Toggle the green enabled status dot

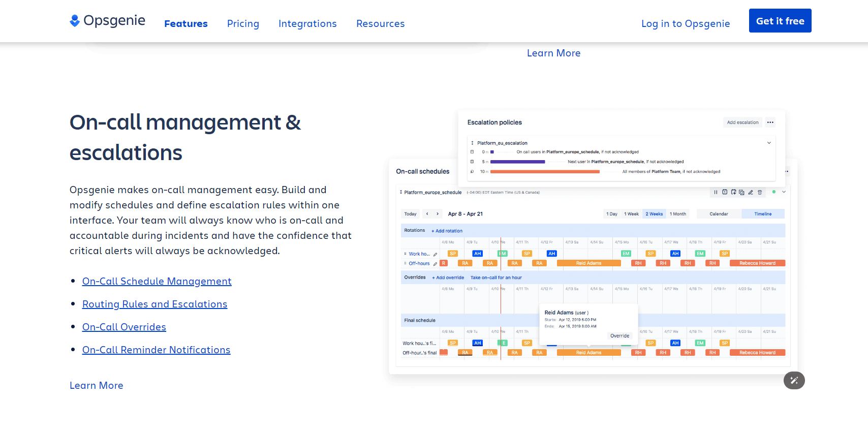pos(774,192)
